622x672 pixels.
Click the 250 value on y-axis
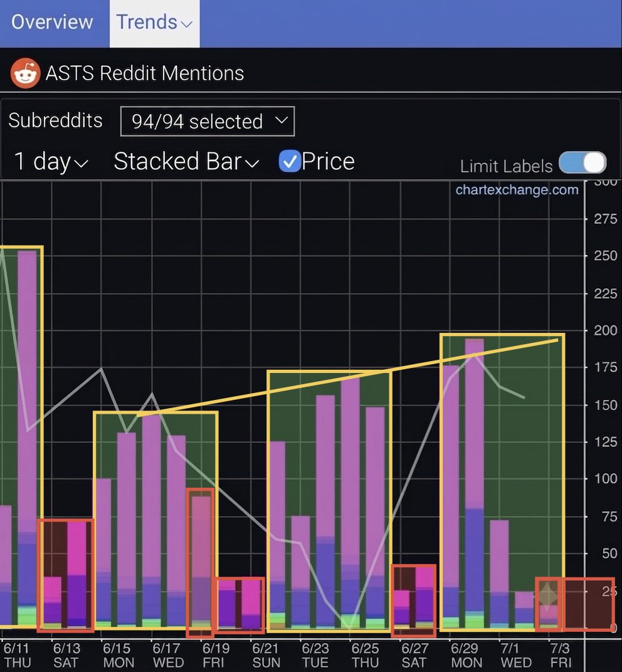(x=605, y=256)
